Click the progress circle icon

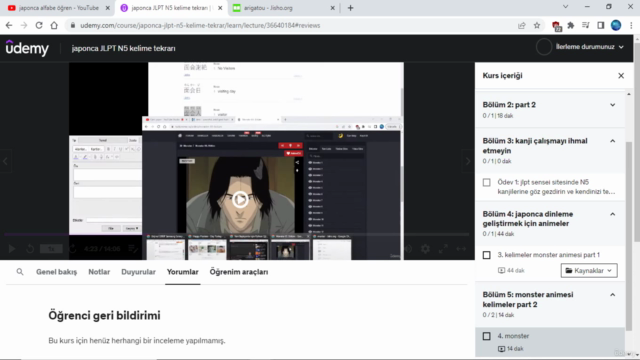click(544, 47)
